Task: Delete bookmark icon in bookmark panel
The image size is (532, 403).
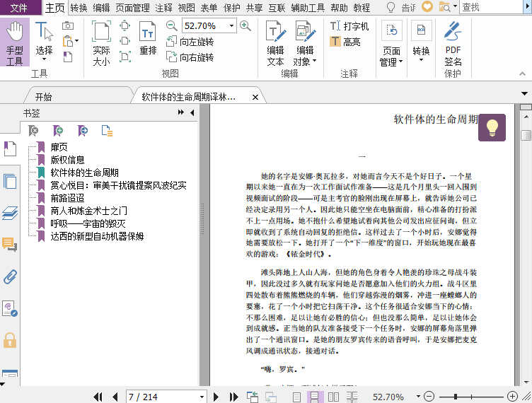Action: (x=33, y=131)
